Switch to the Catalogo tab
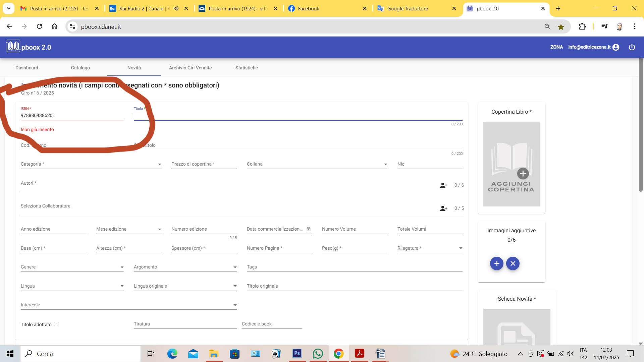The height and width of the screenshot is (362, 644). pos(80,68)
